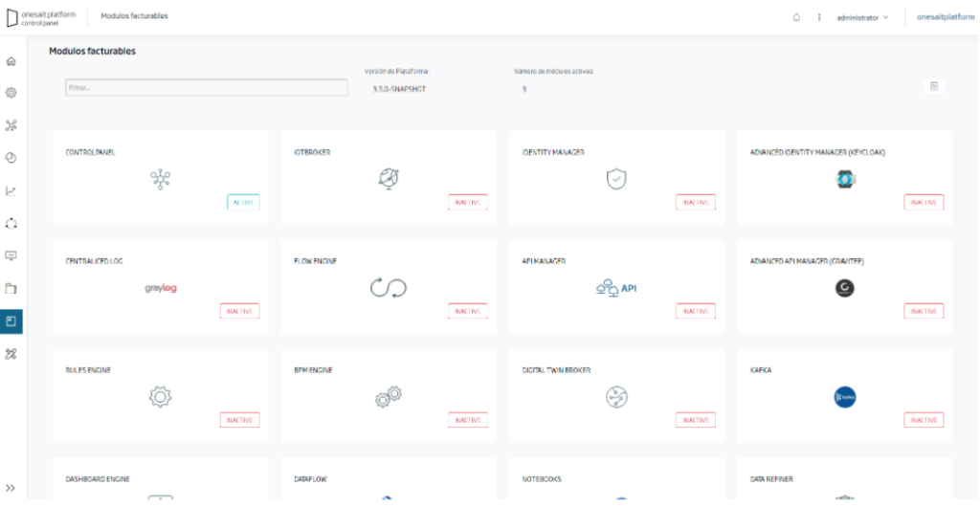The width and height of the screenshot is (980, 508).
Task: Click the API Manager cloud icon
Action: pos(616,288)
